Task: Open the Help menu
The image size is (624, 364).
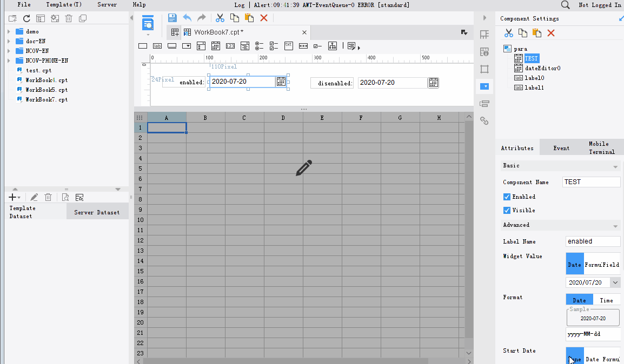Action: click(140, 5)
